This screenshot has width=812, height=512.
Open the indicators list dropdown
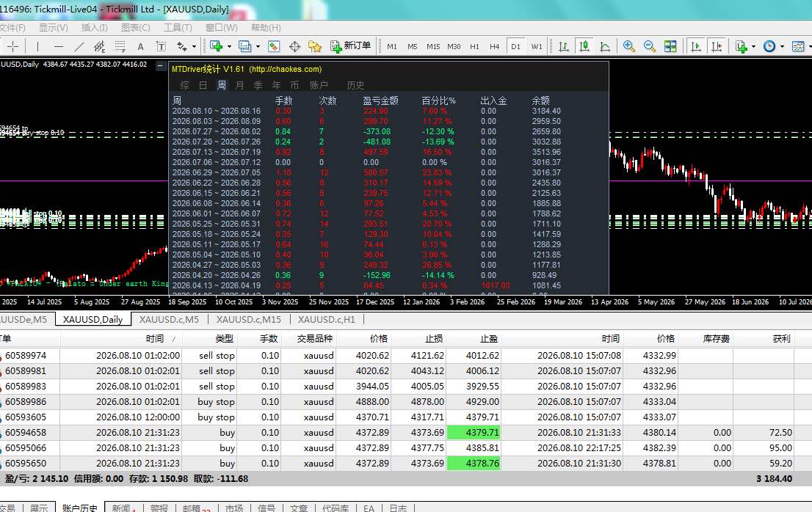click(x=753, y=46)
